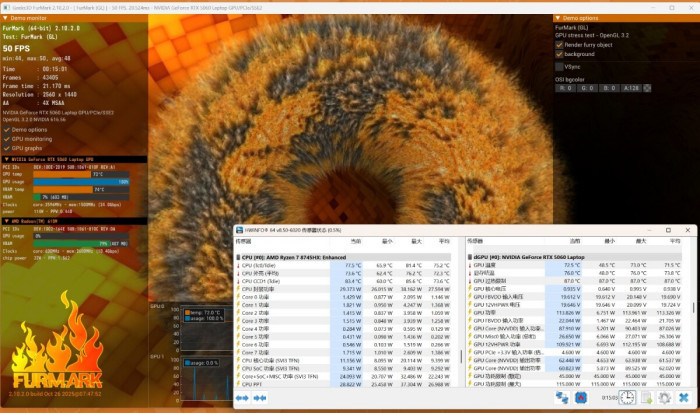Click the blue X close-sensors icon in HWiNFO toolbar
This screenshot has width=700, height=413.
click(x=683, y=397)
